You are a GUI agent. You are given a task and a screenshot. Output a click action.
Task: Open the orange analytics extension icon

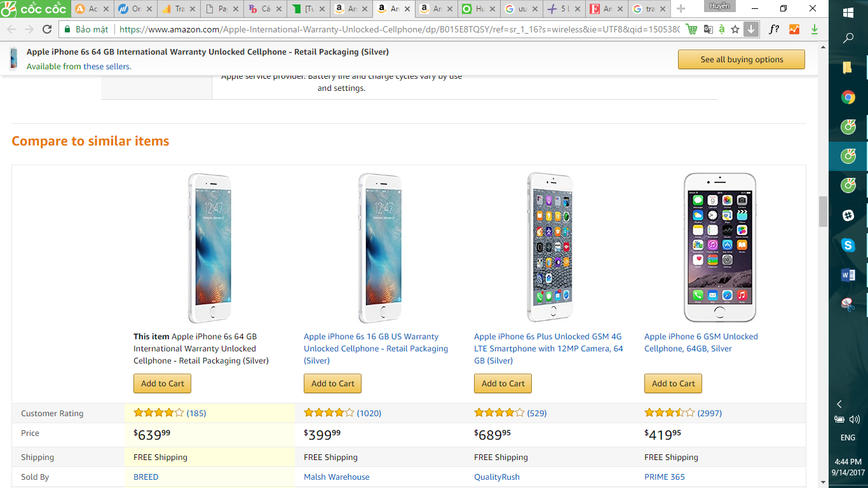[794, 29]
